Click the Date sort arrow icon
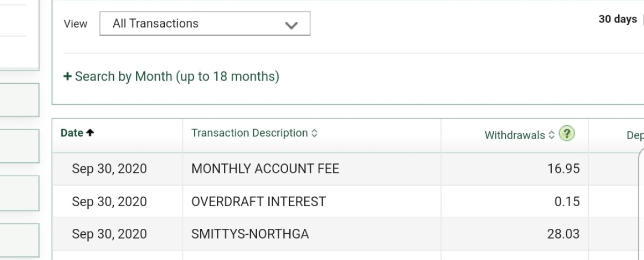The width and height of the screenshot is (644, 260). pyautogui.click(x=90, y=133)
